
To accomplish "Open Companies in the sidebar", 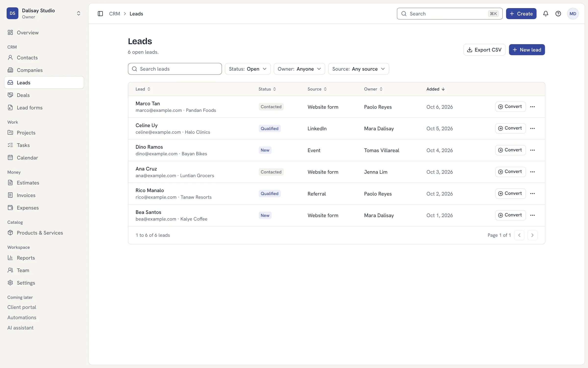I will (x=44, y=70).
